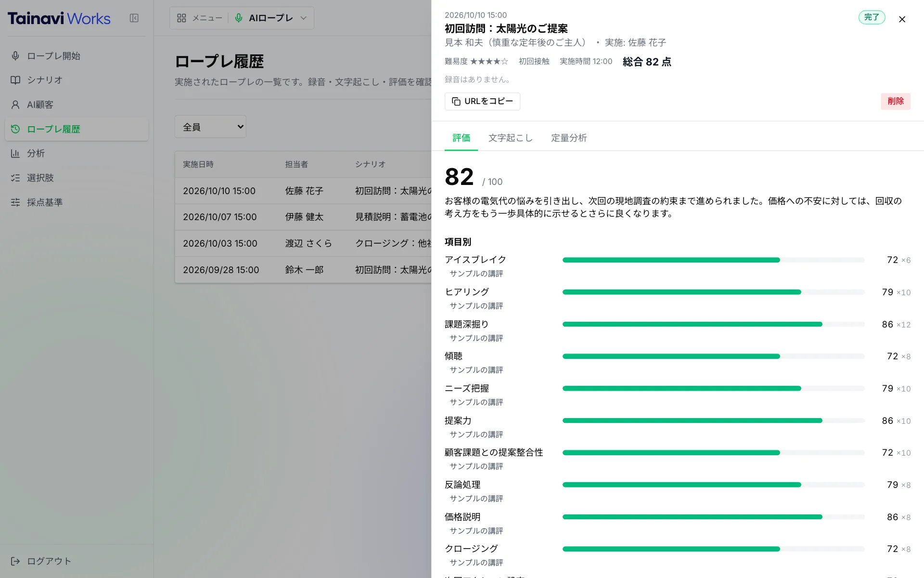
Task: Click ログアウト in the sidebar
Action: click(77, 561)
